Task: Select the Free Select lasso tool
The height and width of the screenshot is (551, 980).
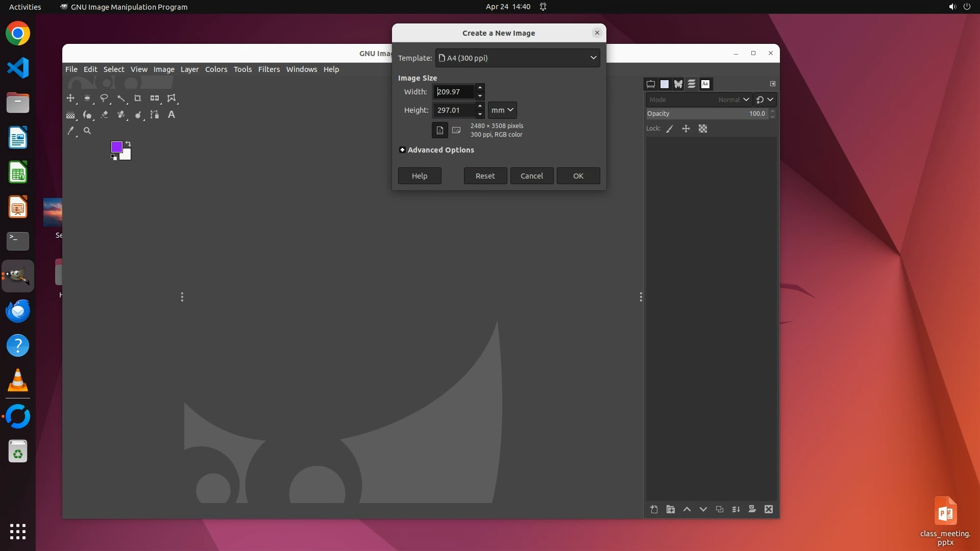Action: (x=104, y=98)
